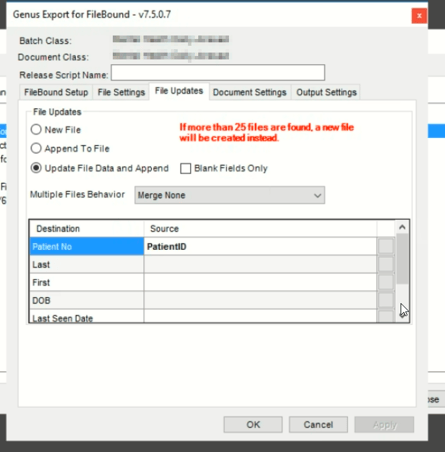Click the source cell for Last
Screen dimensions: 445x452
(x=260, y=265)
